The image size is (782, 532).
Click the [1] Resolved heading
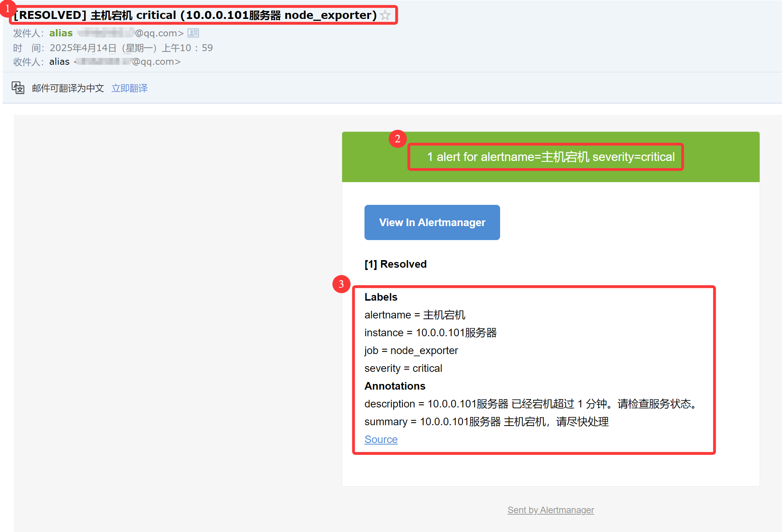[x=395, y=264]
